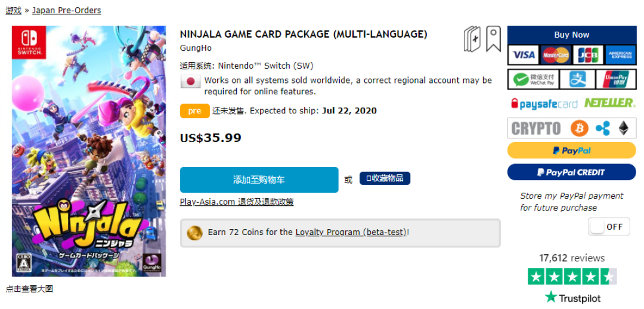Click the 收藏物品 wishlist button
The width and height of the screenshot is (644, 309).
(385, 178)
